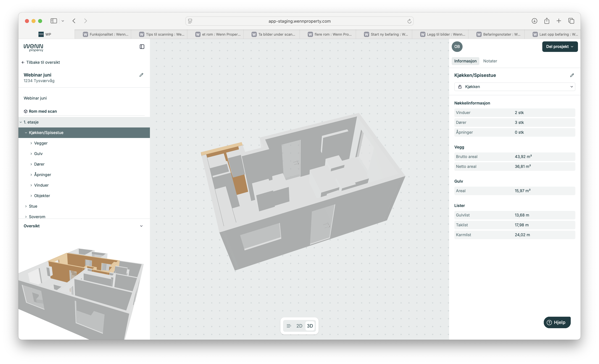The image size is (599, 364).
Task: Click Safari reload page icon
Action: (409, 21)
